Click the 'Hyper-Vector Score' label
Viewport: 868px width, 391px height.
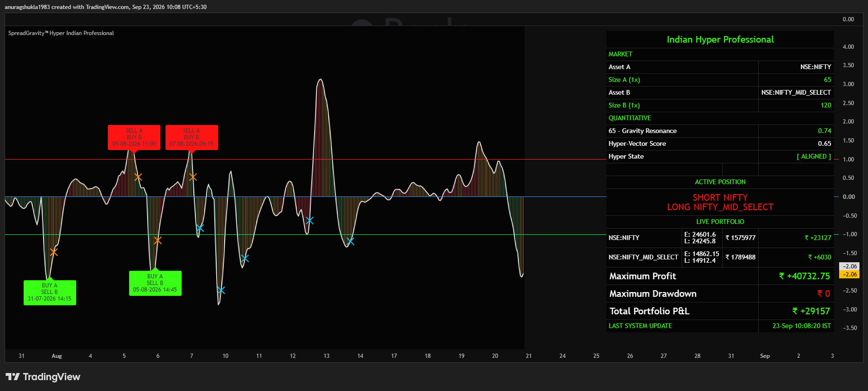(637, 144)
